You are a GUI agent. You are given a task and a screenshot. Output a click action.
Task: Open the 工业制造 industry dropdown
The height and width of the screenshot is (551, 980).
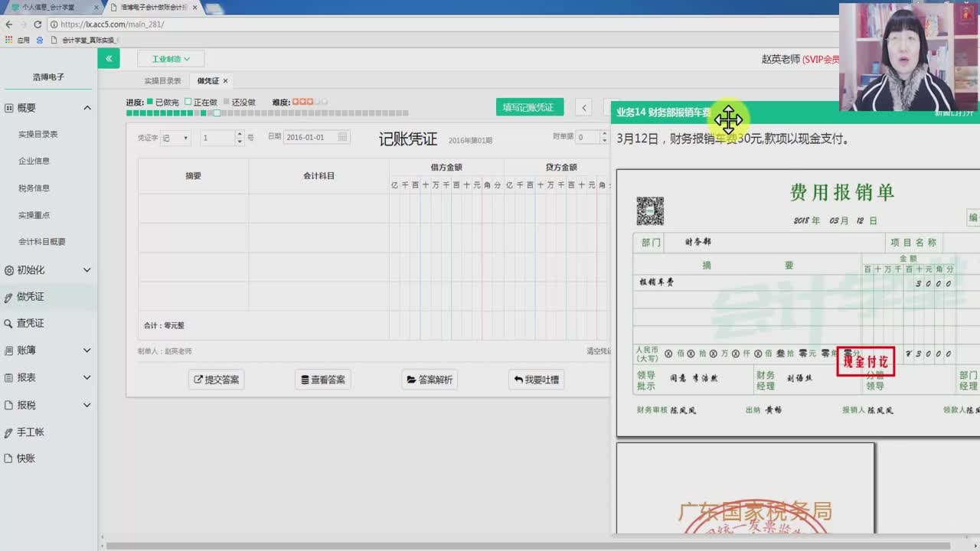(171, 59)
